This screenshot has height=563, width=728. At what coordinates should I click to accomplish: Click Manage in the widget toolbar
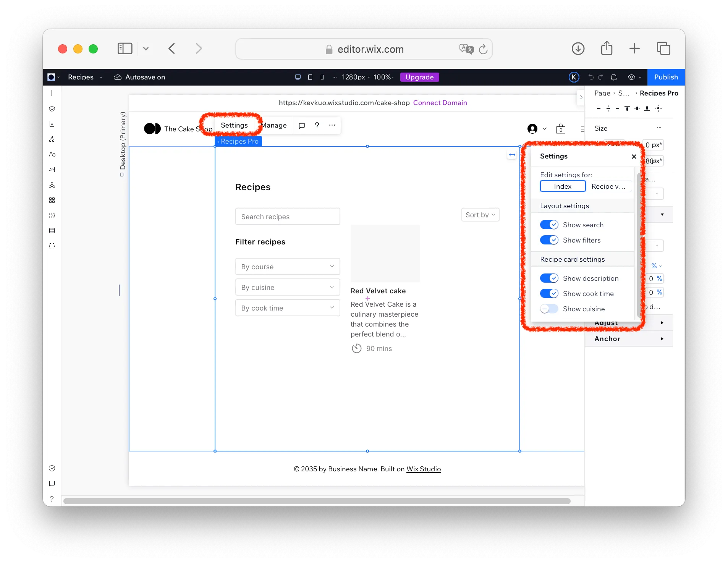pyautogui.click(x=274, y=125)
